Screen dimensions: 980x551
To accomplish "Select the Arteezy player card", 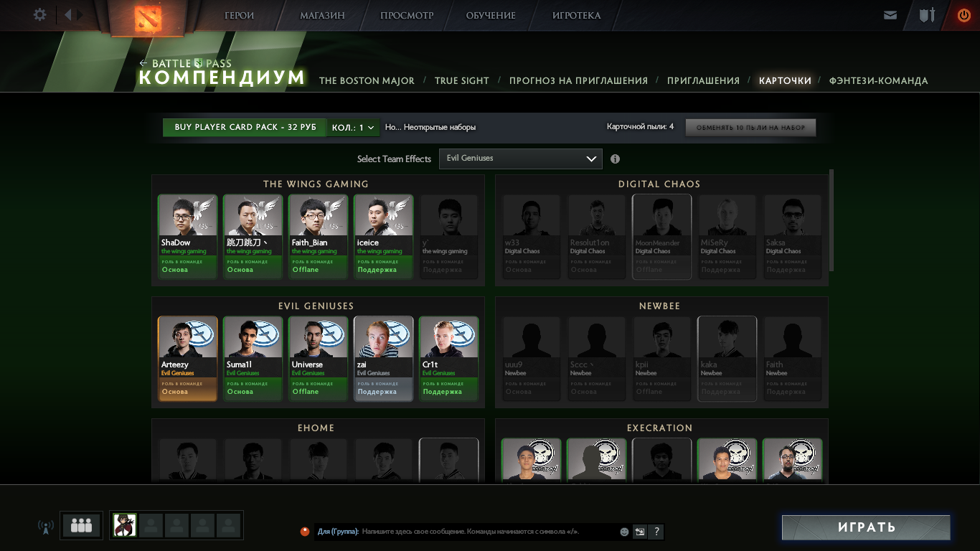I will point(187,359).
